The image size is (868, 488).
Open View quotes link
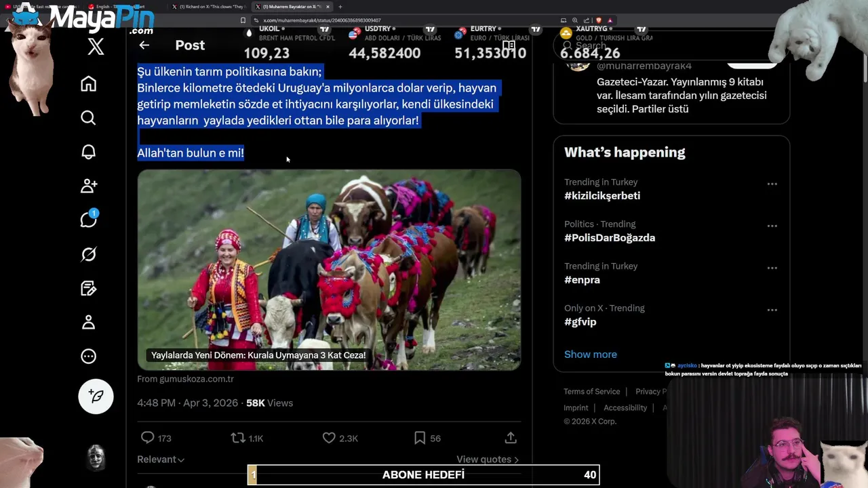point(488,459)
